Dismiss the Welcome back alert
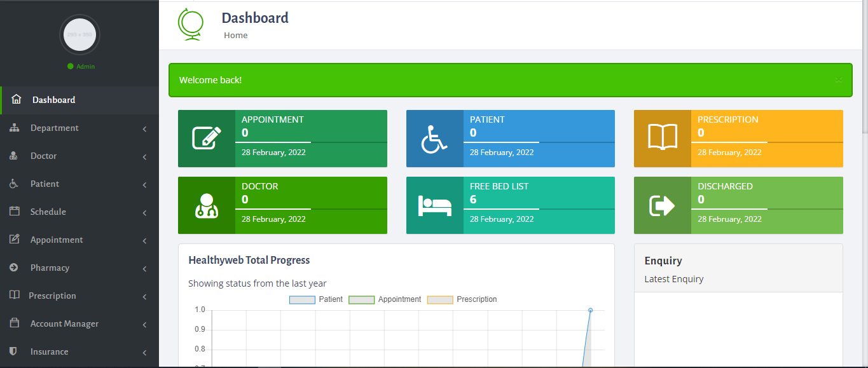This screenshot has width=868, height=368. (x=838, y=80)
